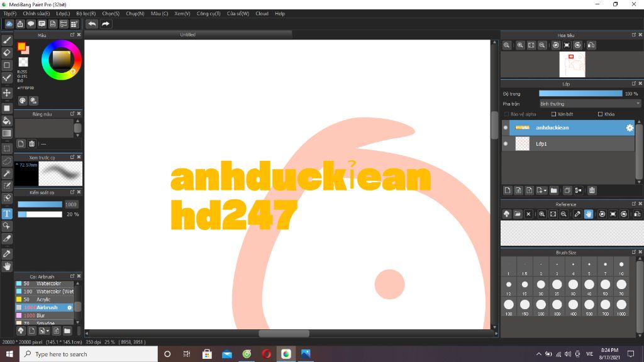Click the Windows search box
Image resolution: width=644 pixels, height=362 pixels.
tap(88, 354)
